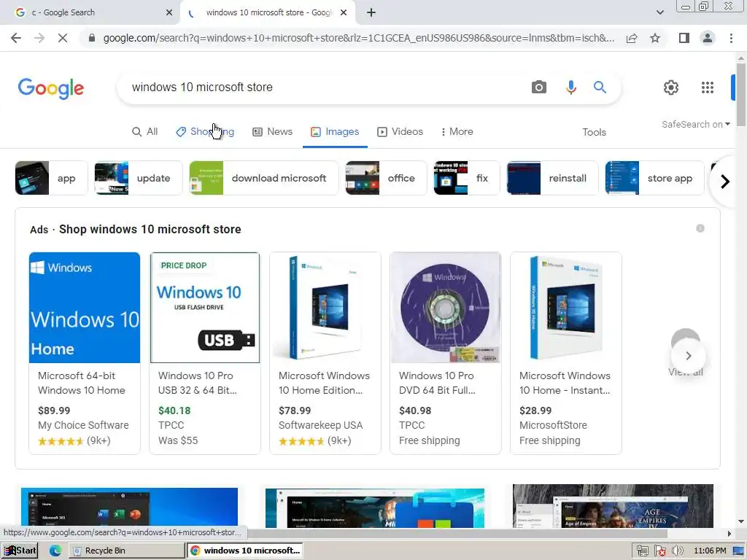Click the red shield tray icon
Image resolution: width=747 pixels, height=560 pixels.
(x=659, y=551)
